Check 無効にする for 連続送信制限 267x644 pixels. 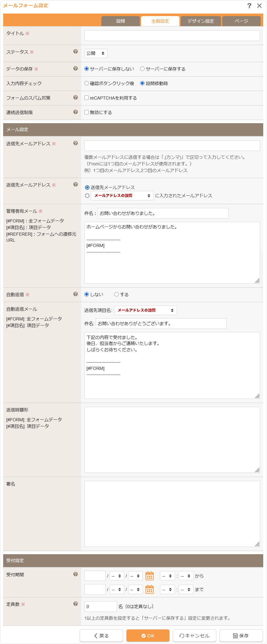point(87,112)
